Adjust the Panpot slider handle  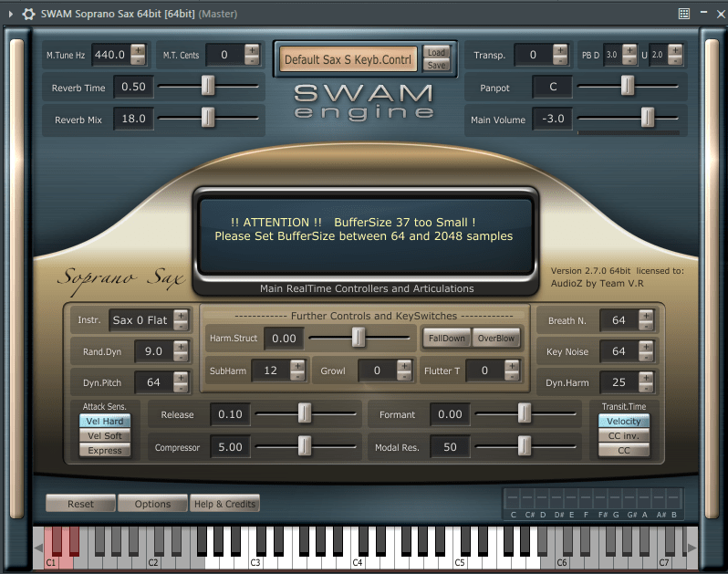(628, 86)
